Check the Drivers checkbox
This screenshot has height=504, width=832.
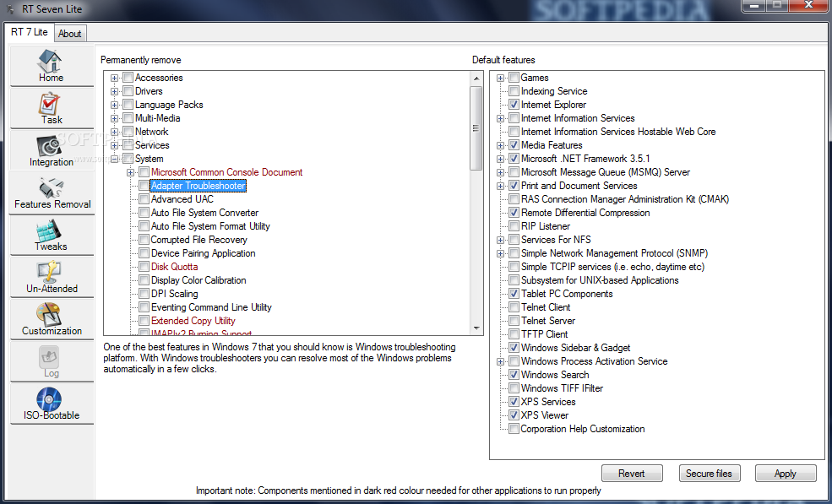click(128, 91)
